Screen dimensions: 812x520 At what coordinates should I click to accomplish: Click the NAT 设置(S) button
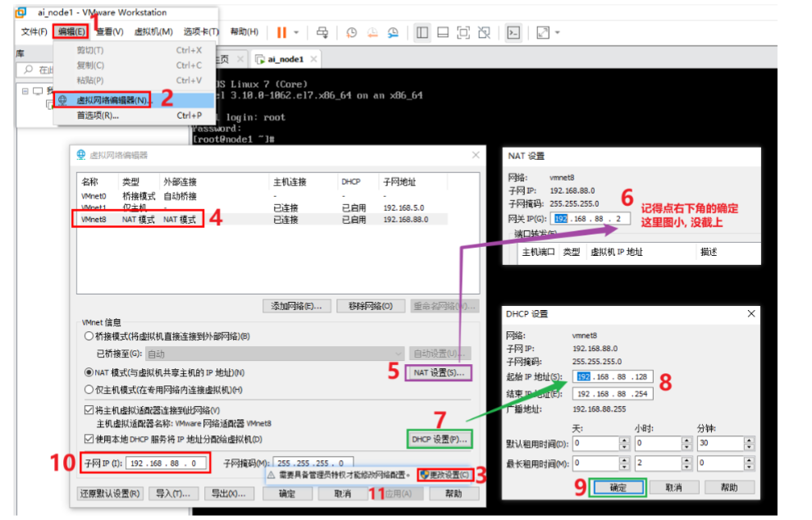pyautogui.click(x=439, y=372)
